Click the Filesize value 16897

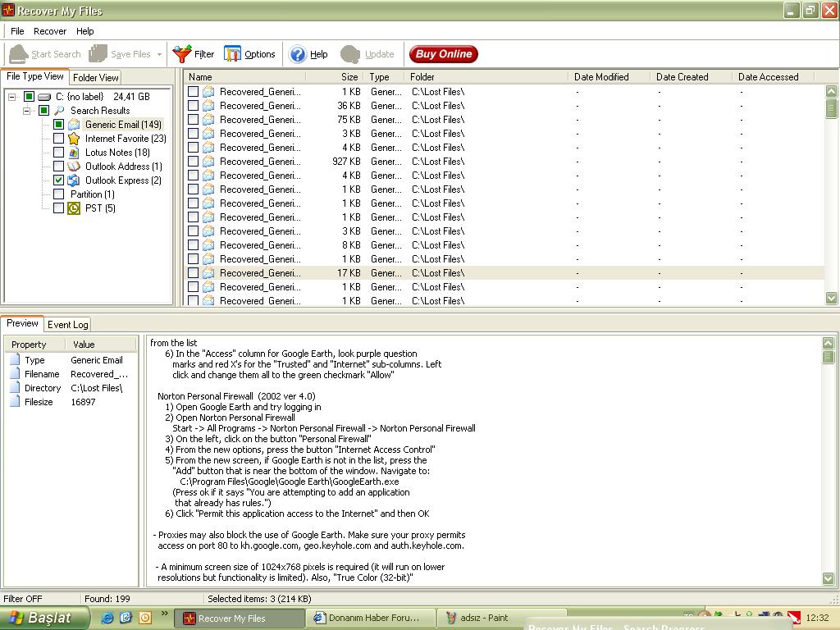click(x=83, y=402)
